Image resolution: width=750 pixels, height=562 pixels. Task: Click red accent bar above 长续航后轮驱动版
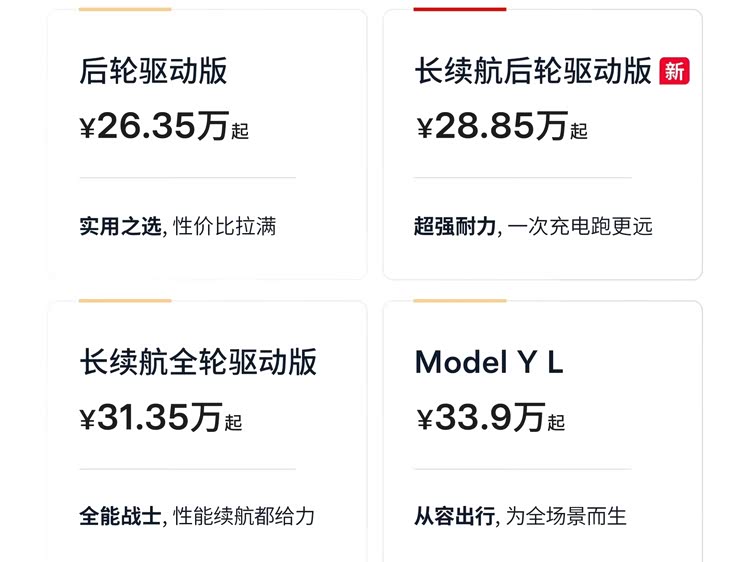point(460,9)
